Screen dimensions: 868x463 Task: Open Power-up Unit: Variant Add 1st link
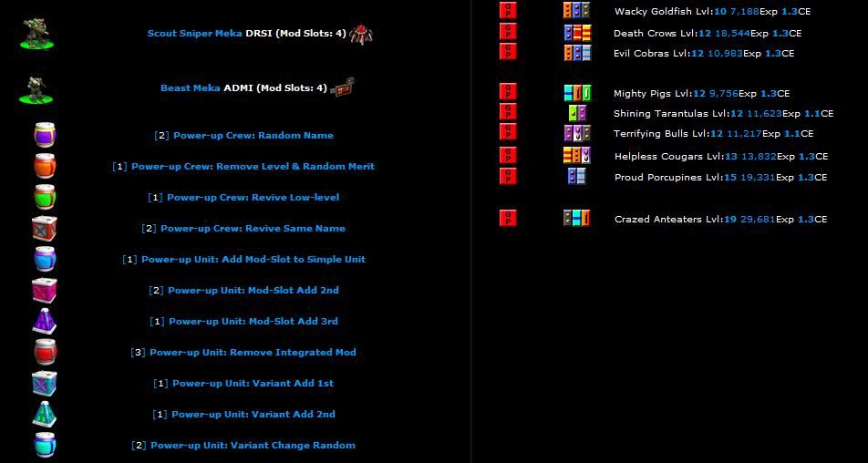(253, 384)
